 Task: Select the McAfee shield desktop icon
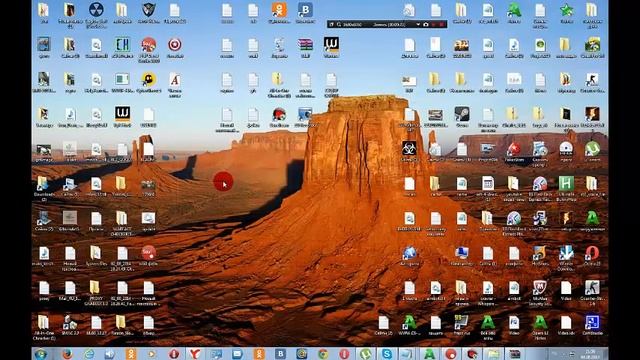tap(540, 288)
